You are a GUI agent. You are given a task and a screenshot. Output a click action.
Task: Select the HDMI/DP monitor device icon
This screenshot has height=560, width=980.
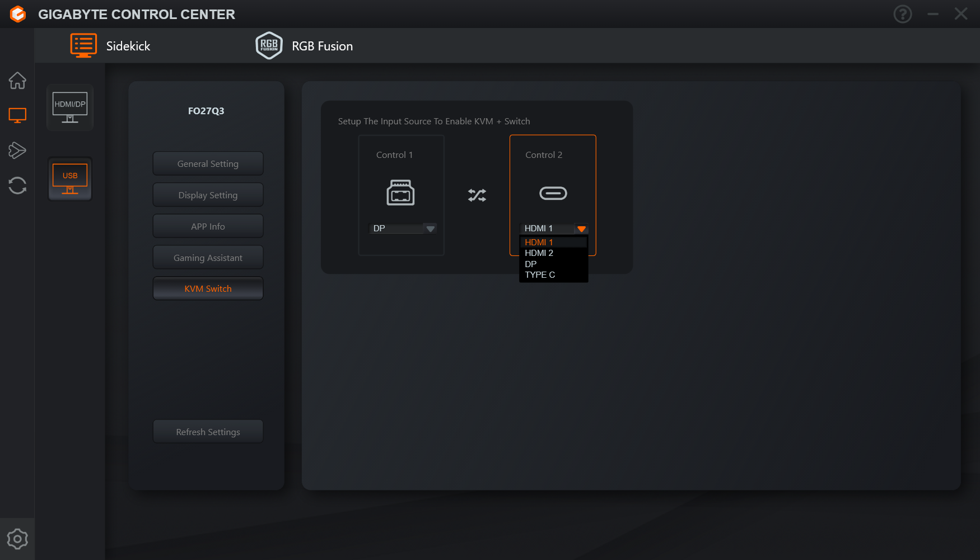pos(70,108)
